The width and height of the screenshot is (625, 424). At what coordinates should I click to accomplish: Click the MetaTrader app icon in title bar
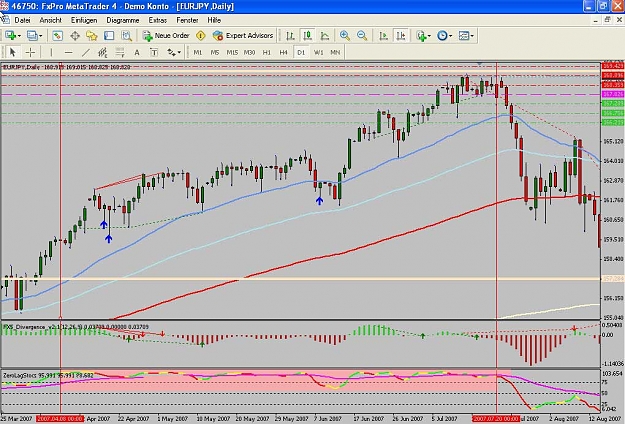(4, 6)
